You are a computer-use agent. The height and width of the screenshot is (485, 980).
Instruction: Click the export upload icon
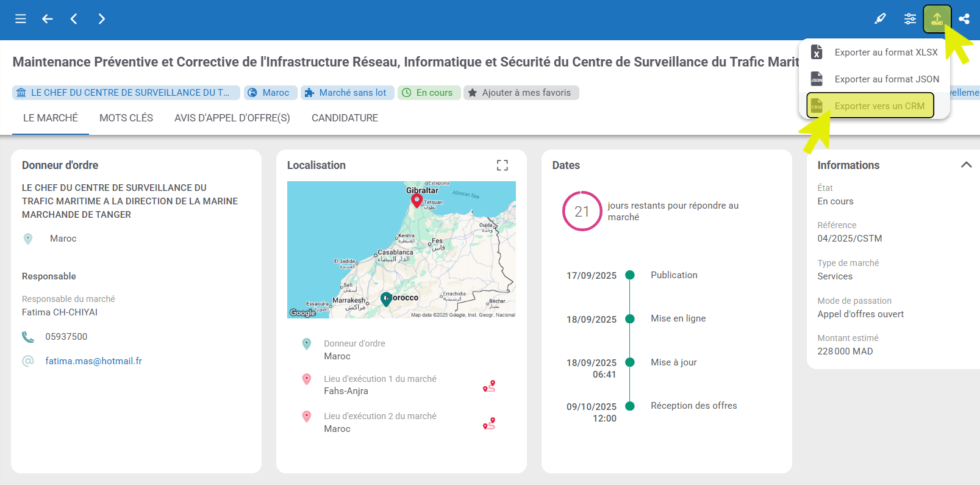(937, 19)
